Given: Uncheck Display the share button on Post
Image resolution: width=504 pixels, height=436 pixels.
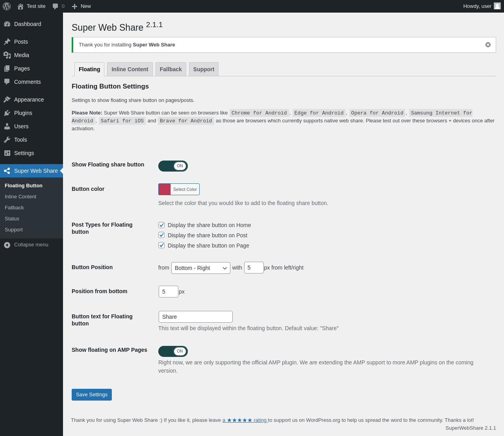Looking at the screenshot, I should [x=161, y=235].
